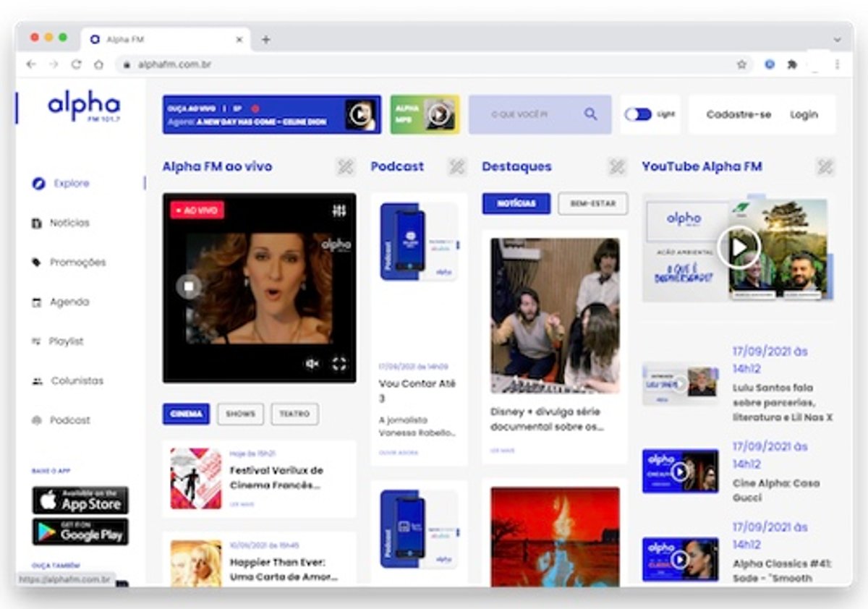Open the Agenda calendar icon
Viewport: 868px width, 609px height.
37,302
